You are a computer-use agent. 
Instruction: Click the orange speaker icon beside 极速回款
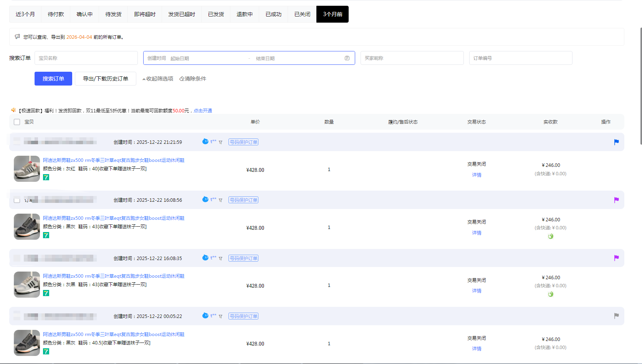pos(14,110)
